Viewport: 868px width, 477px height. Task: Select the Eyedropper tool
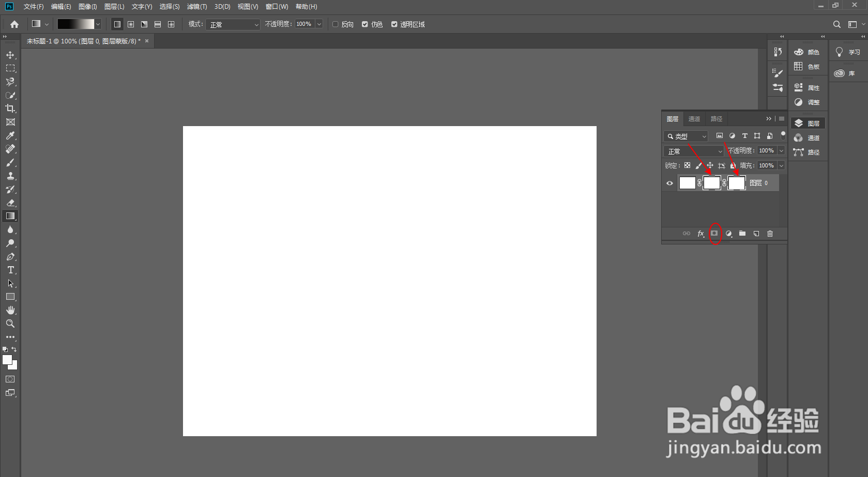[10, 135]
